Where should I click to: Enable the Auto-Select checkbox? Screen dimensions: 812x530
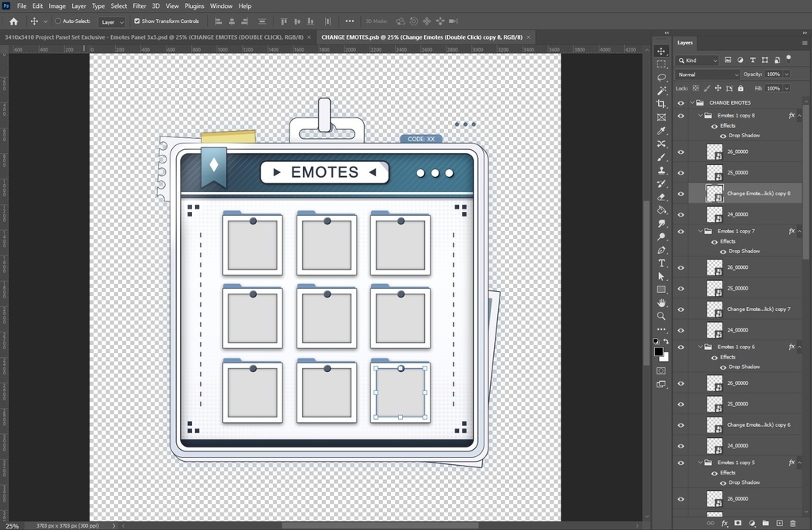[x=58, y=21]
